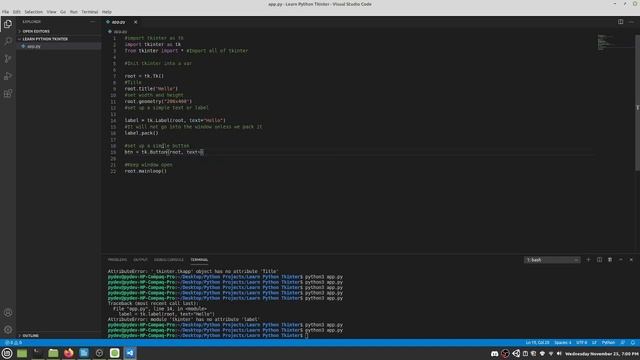Open the Help menu

(107, 12)
